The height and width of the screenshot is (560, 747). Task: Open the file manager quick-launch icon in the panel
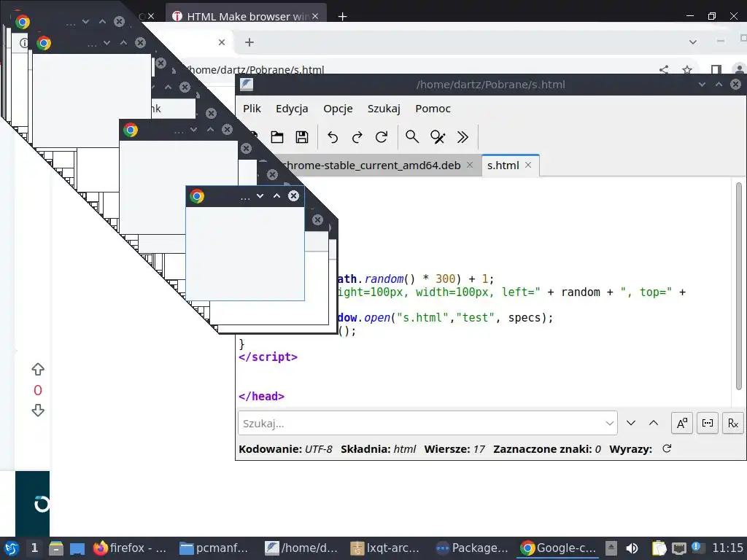click(x=55, y=548)
